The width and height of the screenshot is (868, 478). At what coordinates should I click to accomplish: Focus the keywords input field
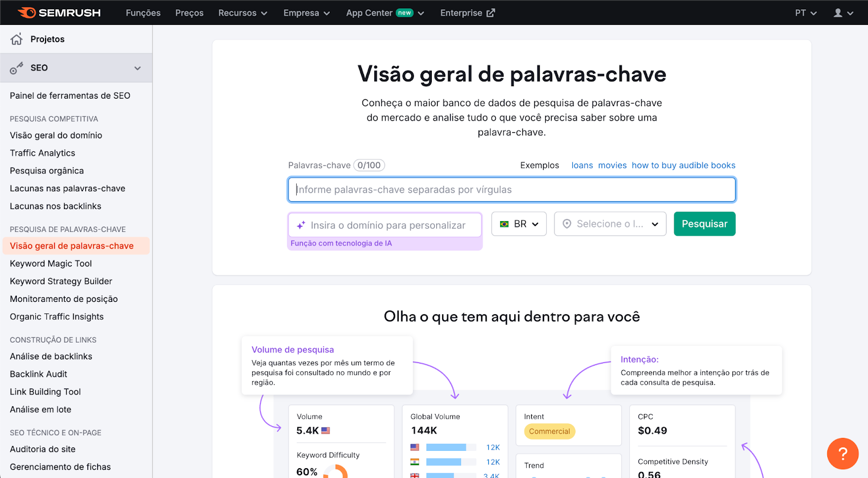512,190
